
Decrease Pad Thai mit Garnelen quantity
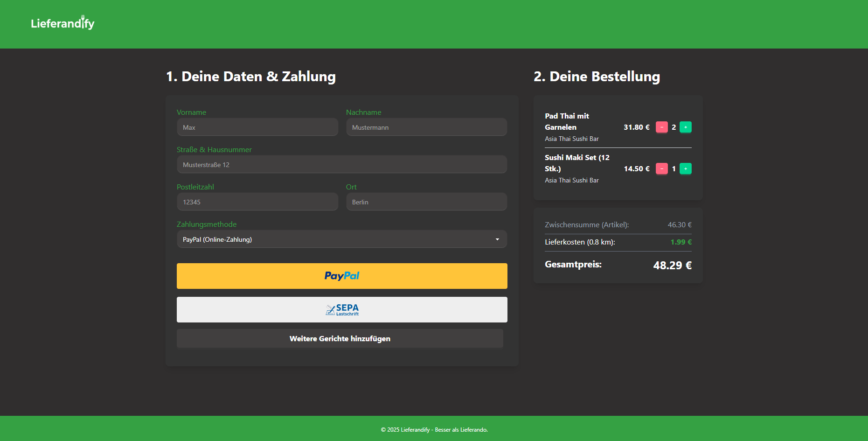pos(661,127)
